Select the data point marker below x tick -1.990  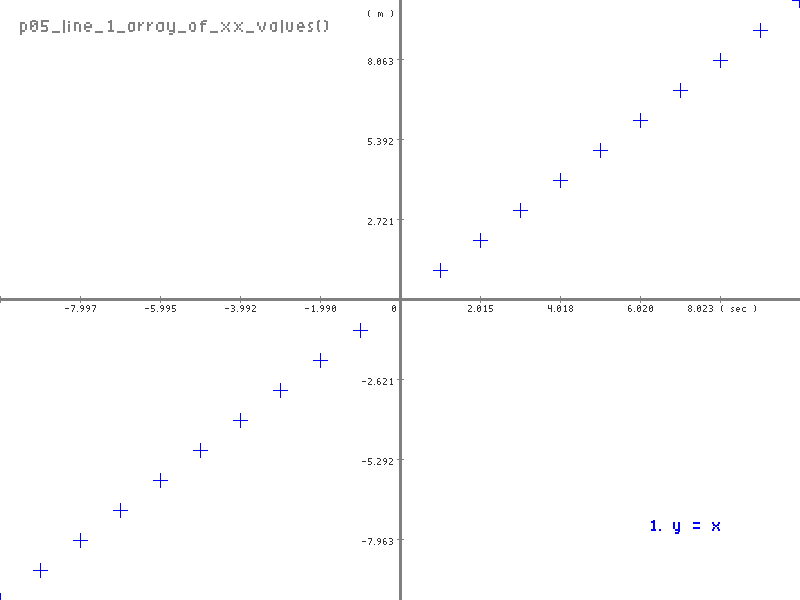tap(320, 361)
